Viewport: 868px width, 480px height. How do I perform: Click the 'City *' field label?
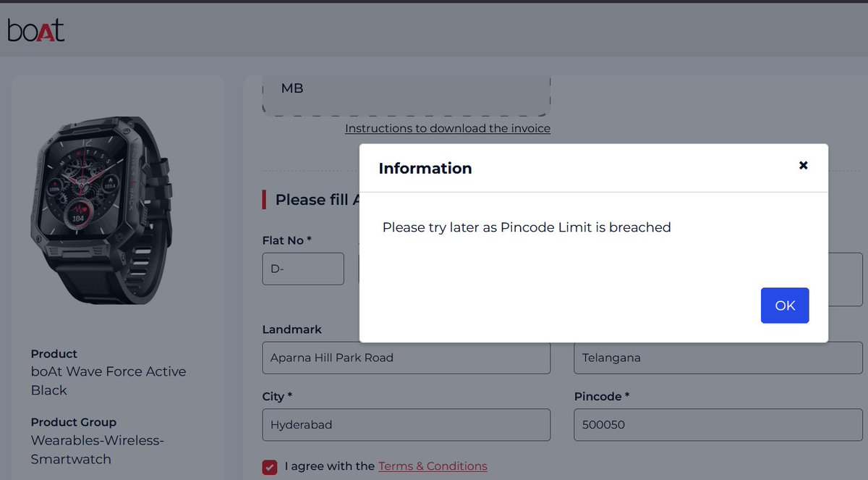click(277, 397)
